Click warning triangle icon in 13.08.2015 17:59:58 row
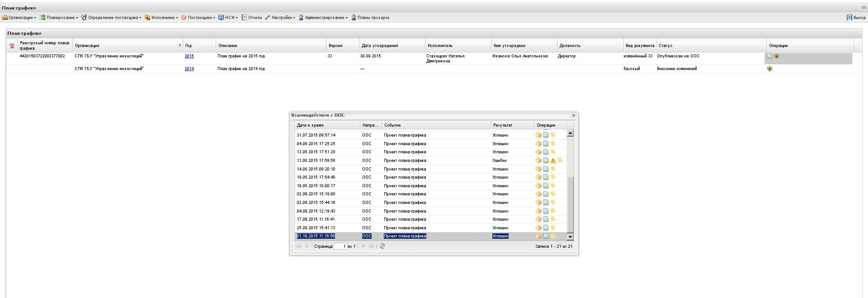The image size is (868, 298). pos(553,161)
